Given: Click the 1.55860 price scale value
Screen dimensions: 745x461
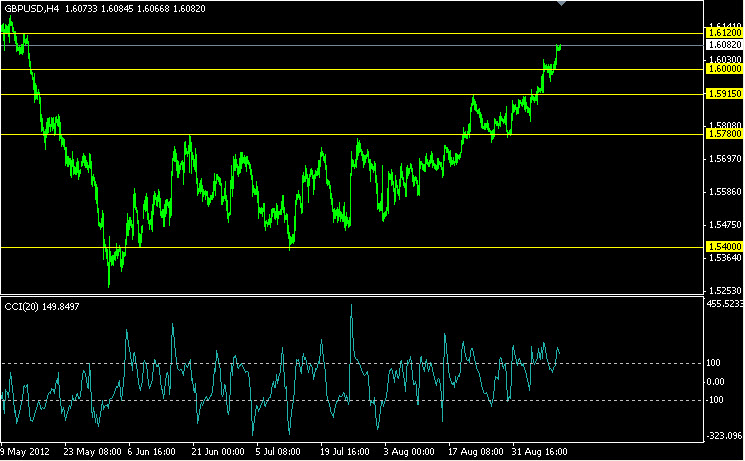Looking at the screenshot, I should point(725,192).
